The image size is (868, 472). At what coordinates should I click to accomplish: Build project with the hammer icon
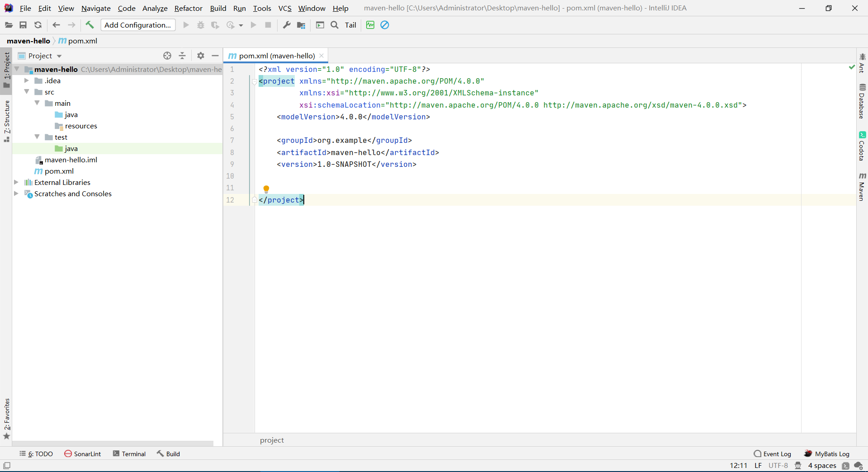(90, 25)
